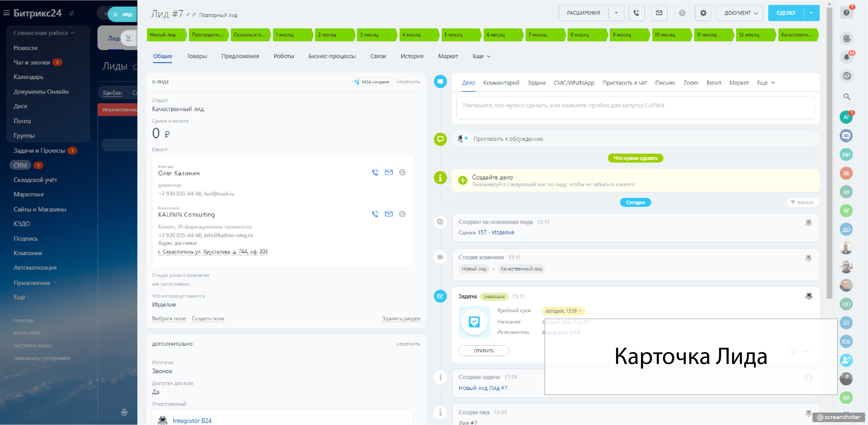This screenshot has width=868, height=425.
Task: Click the search magnifier in right sidebar
Action: coord(846,97)
